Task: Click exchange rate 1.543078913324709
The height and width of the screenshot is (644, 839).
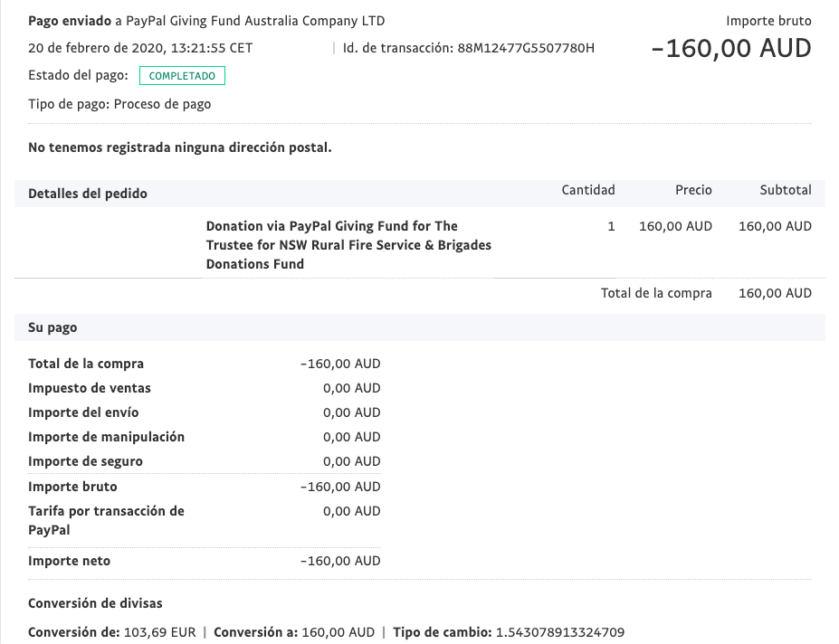Action: point(560,632)
